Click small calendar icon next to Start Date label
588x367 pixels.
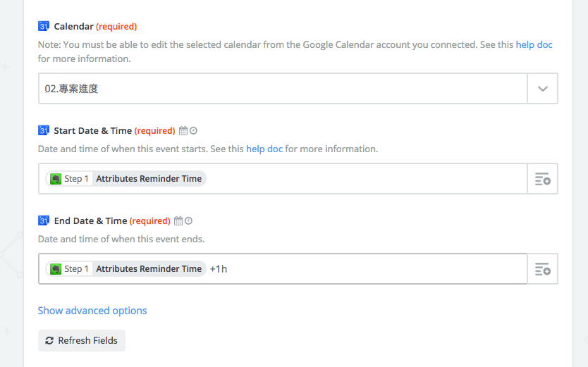click(183, 131)
